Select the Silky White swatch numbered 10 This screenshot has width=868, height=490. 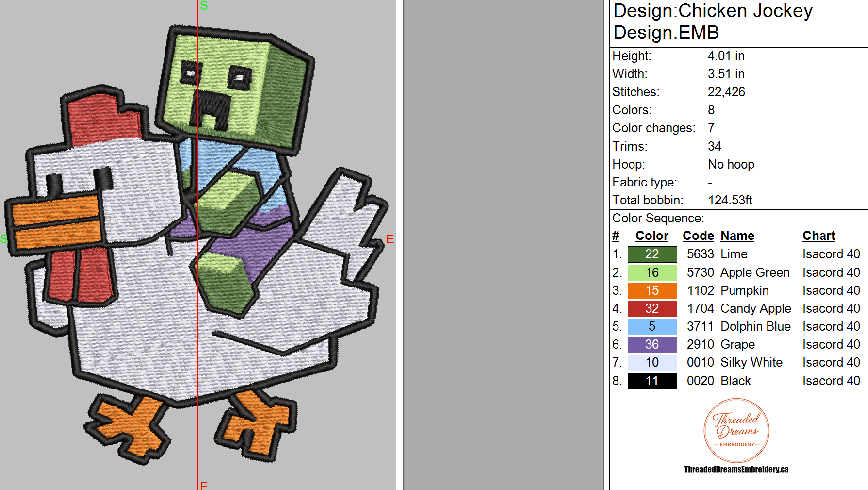click(652, 362)
